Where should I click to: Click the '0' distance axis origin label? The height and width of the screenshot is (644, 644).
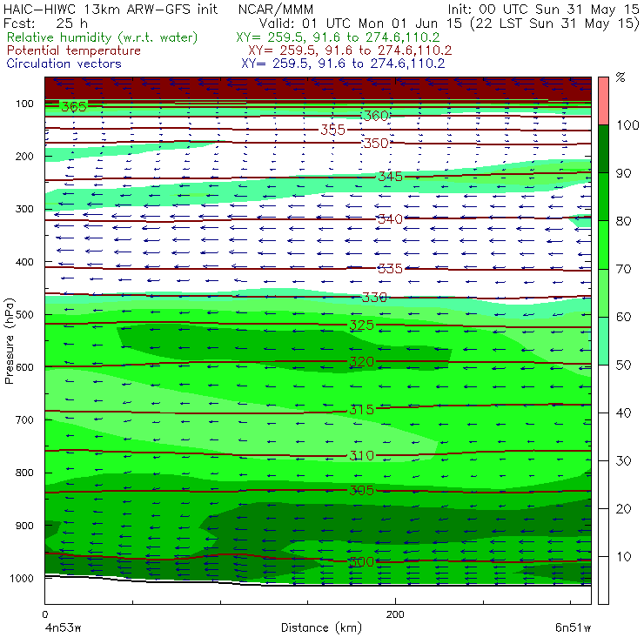44,614
